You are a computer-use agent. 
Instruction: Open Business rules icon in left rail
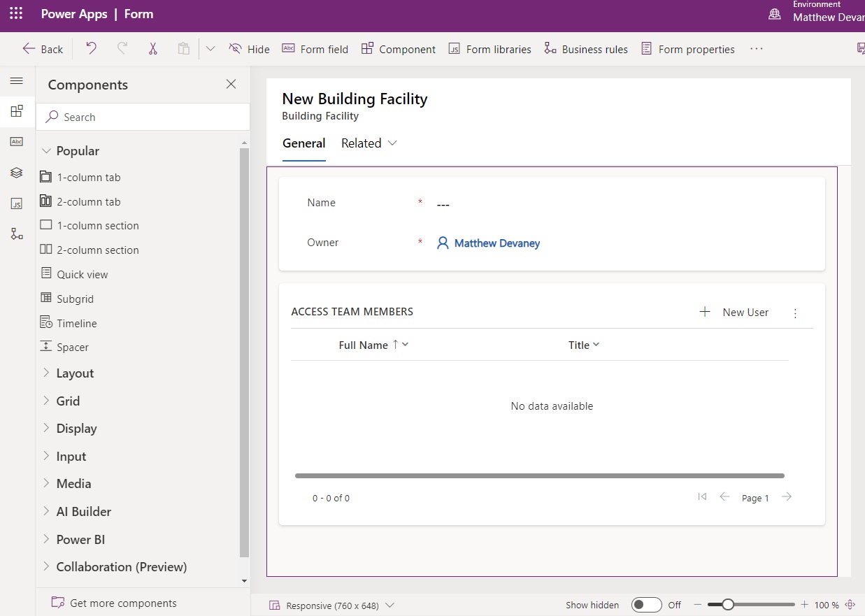(17, 234)
